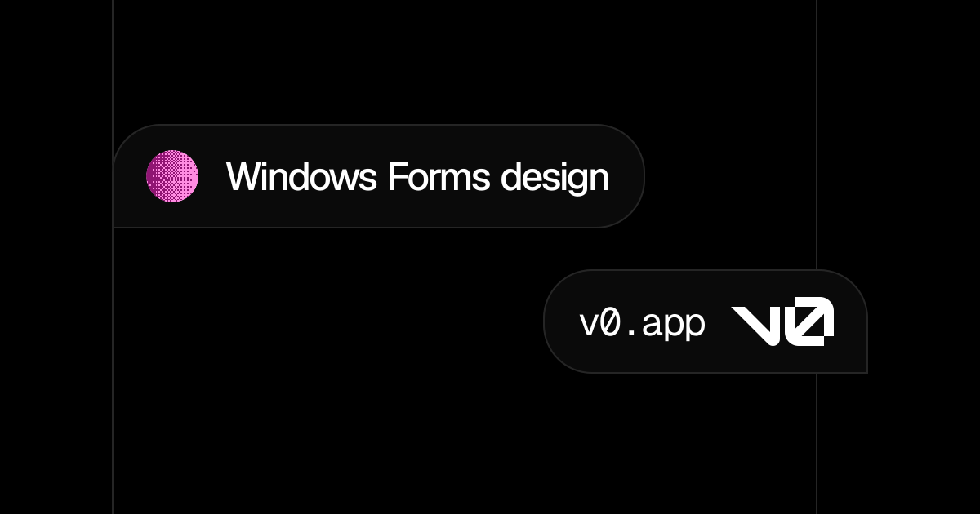Image resolution: width=980 pixels, height=514 pixels.
Task: Click the v0.app text label
Action: [x=642, y=323]
